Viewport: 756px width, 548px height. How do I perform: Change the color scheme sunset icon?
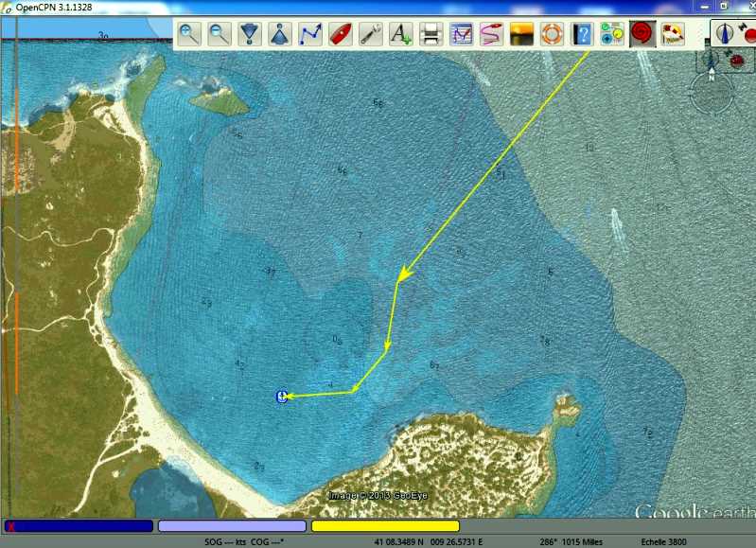click(x=521, y=35)
